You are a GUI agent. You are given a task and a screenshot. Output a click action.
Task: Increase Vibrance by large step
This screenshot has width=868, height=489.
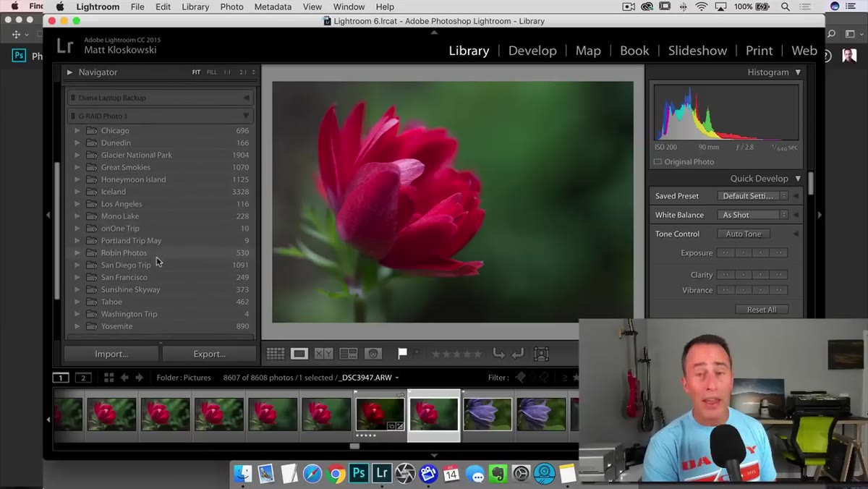[779, 290]
